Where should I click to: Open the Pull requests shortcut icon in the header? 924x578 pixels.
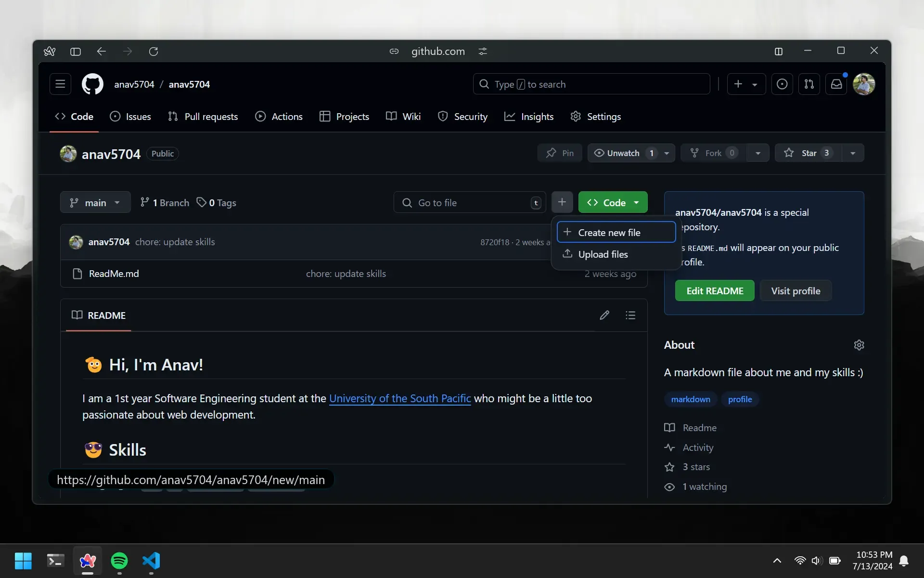coord(809,84)
